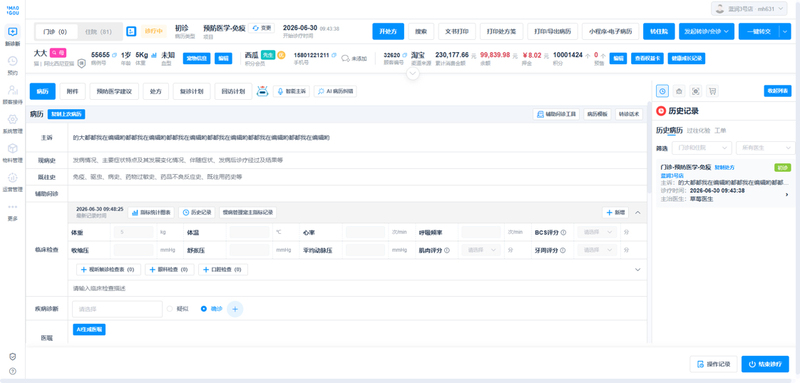Click the 变更 button beside 预防医学-免疫
800x383 pixels.
[x=262, y=28]
